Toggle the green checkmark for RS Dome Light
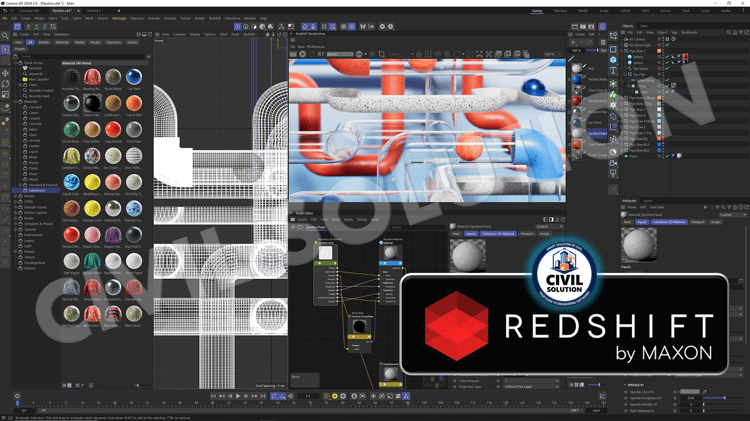The image size is (750, 421). click(667, 45)
